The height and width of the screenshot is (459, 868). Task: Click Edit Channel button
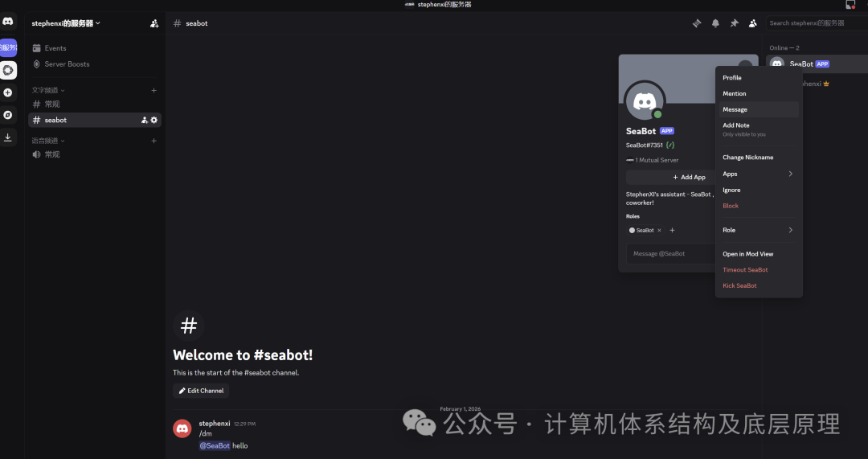point(201,391)
